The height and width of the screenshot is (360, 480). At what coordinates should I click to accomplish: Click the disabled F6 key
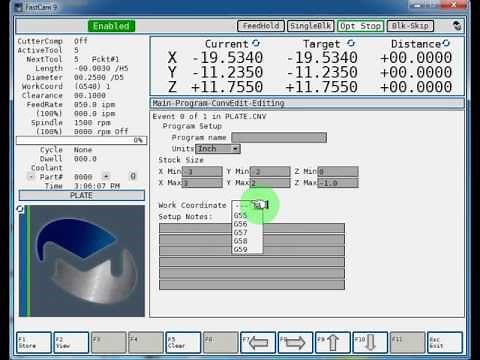coord(220,342)
